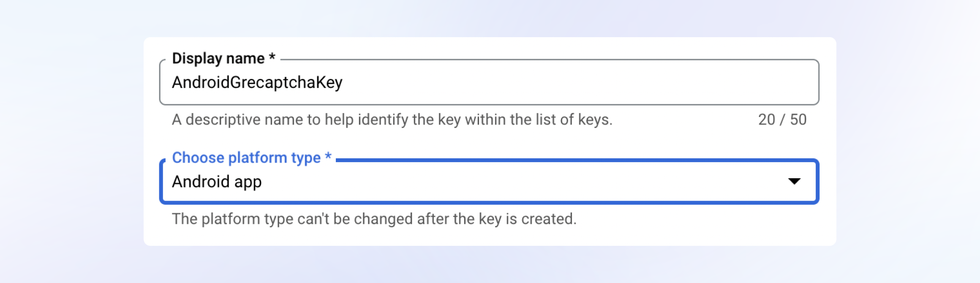Click the Display name input field
The height and width of the screenshot is (283, 980).
click(x=489, y=82)
